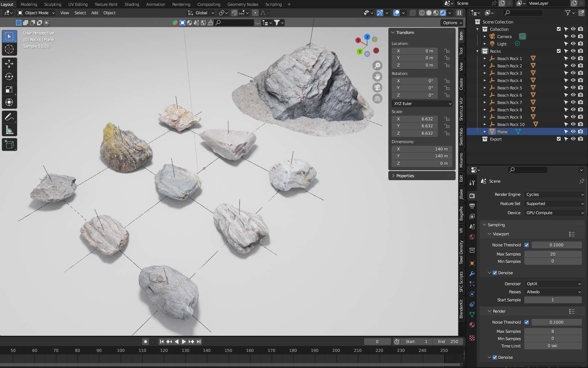Toggle Viewport Noise Threshold checkbox
Image resolution: width=588 pixels, height=368 pixels.
click(527, 245)
